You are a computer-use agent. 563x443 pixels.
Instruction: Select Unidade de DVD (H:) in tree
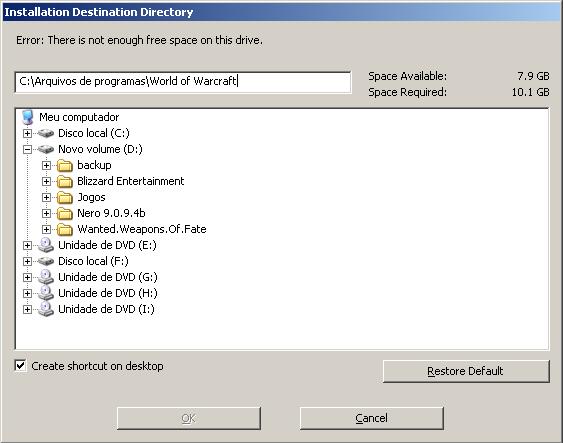coord(108,293)
